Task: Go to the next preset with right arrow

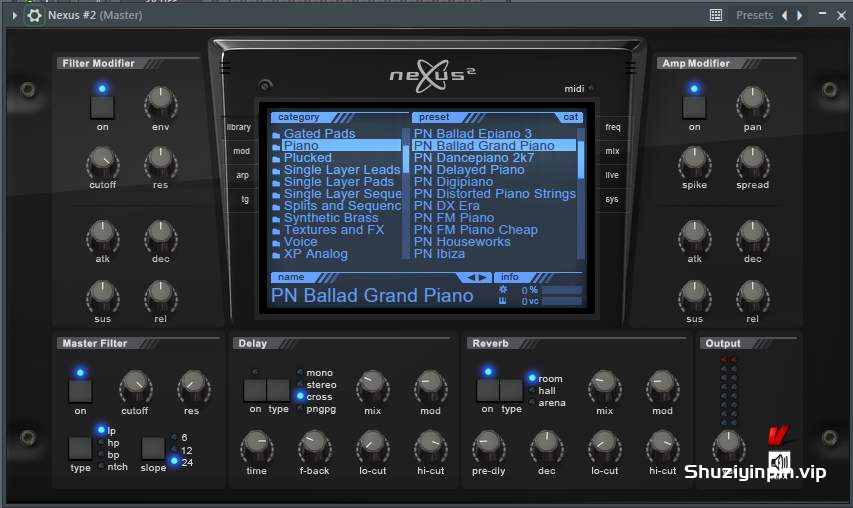Action: point(800,15)
